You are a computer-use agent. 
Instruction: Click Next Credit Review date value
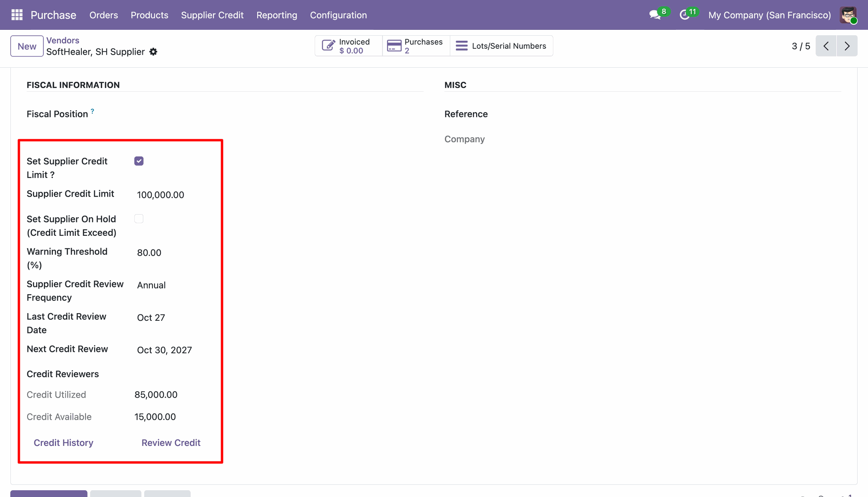point(165,350)
